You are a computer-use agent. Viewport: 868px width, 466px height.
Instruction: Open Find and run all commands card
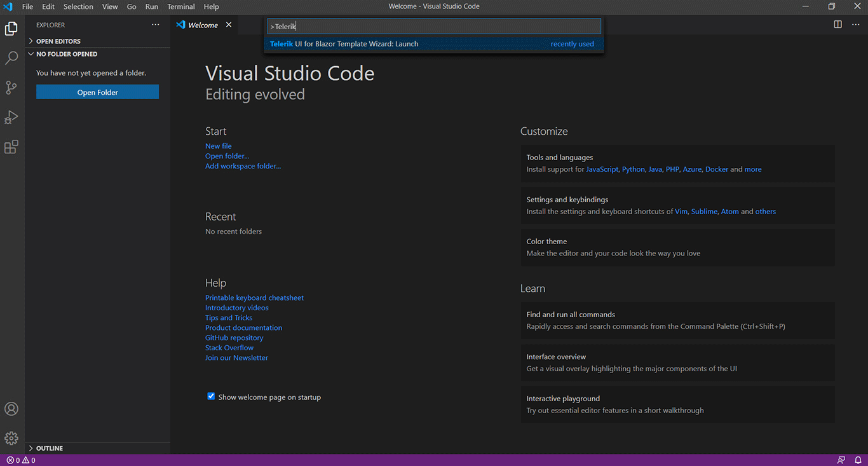click(677, 320)
